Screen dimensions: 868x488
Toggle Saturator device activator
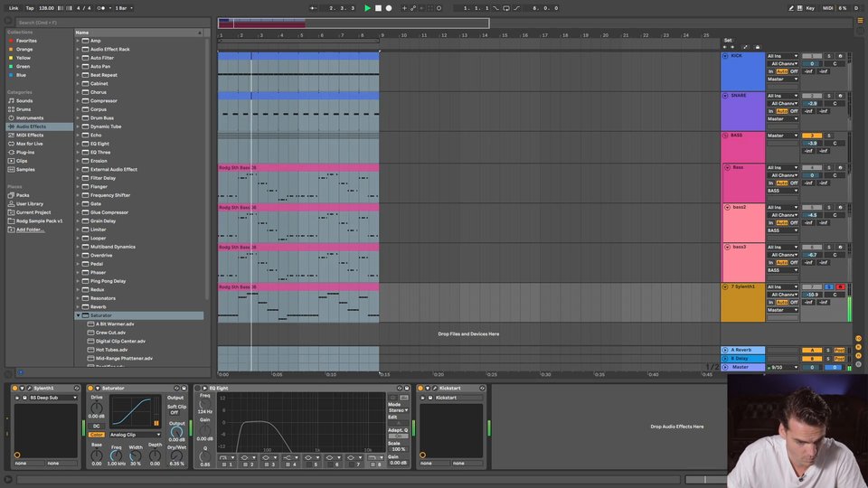coord(90,389)
